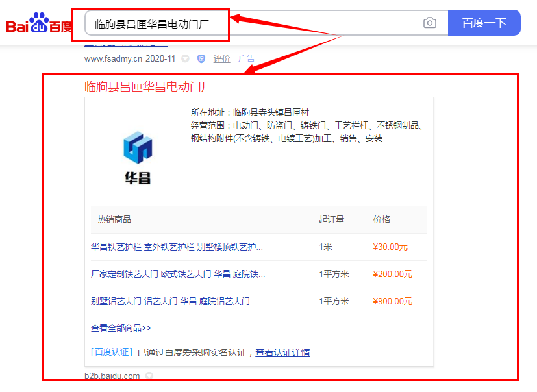Click the Baidu logo
Screen dimensions: 537x392
coord(39,24)
